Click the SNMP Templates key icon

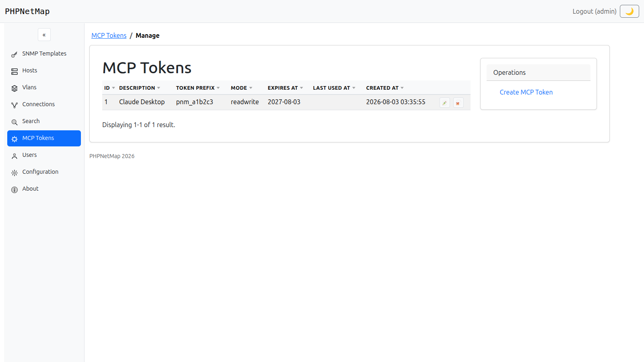click(14, 54)
